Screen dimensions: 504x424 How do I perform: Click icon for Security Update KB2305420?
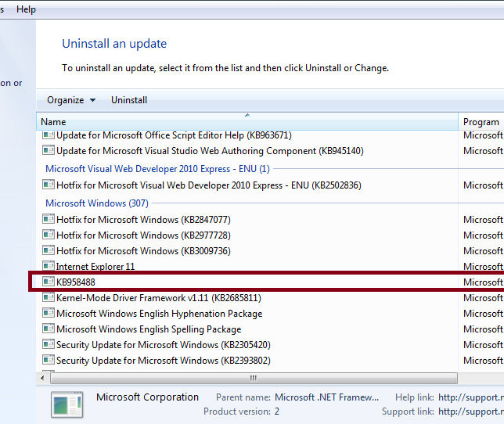[49, 344]
